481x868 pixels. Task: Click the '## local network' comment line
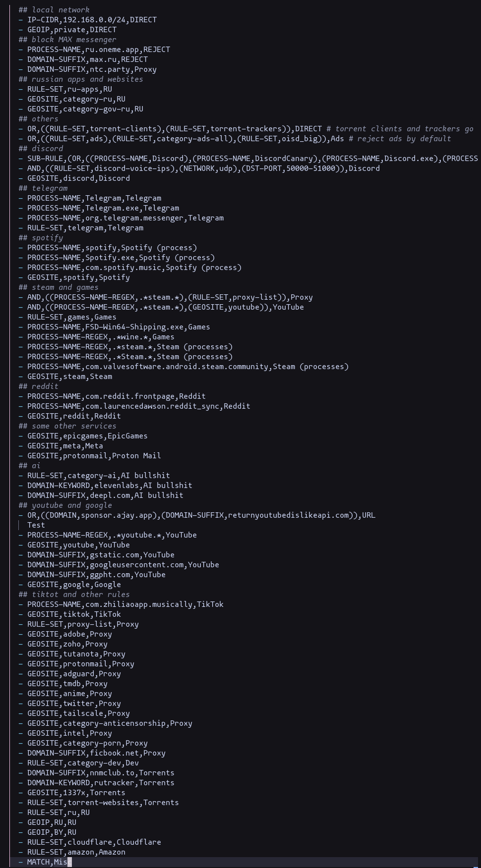[x=54, y=10]
